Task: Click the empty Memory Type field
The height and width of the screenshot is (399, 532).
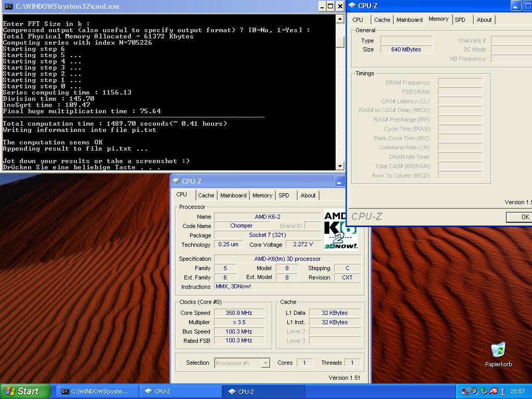Action: tap(406, 41)
